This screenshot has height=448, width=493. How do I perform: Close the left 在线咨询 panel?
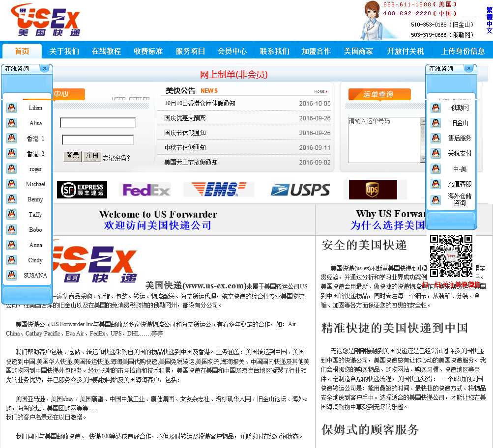[45, 68]
